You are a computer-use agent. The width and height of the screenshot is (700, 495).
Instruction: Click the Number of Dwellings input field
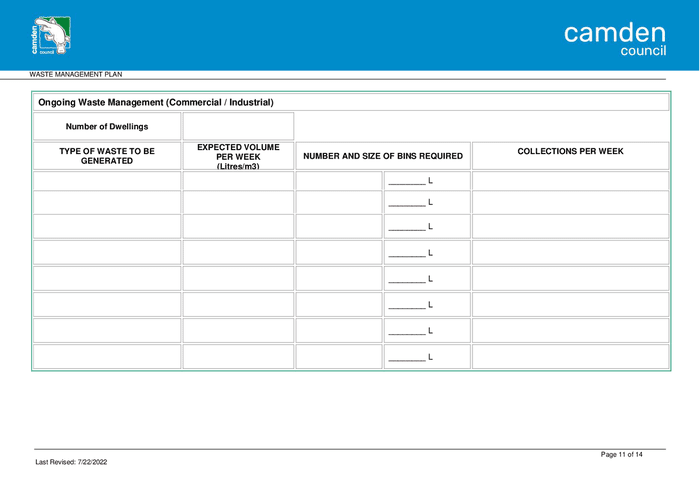[238, 127]
